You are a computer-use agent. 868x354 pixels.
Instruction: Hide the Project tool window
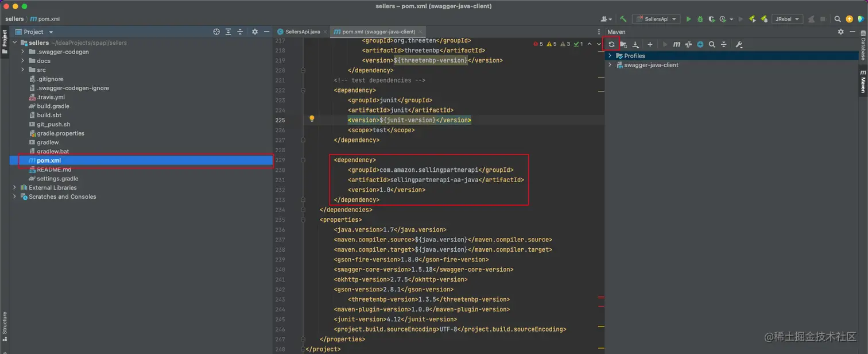click(x=267, y=32)
